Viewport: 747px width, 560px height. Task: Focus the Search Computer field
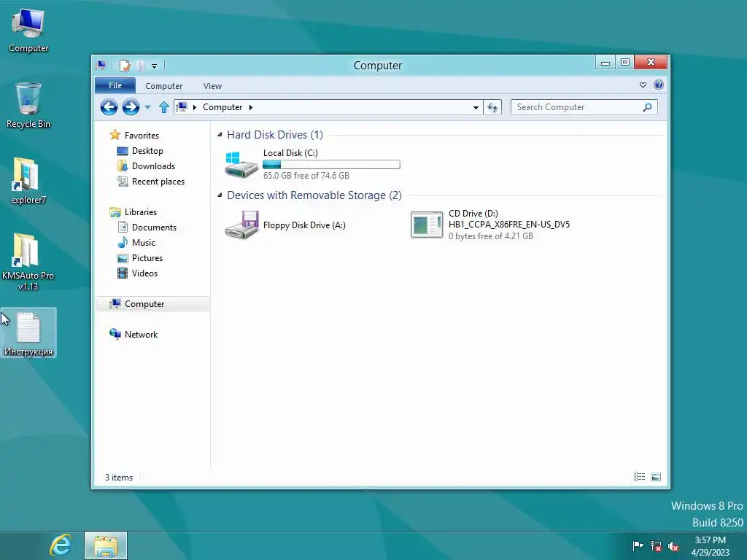point(584,107)
